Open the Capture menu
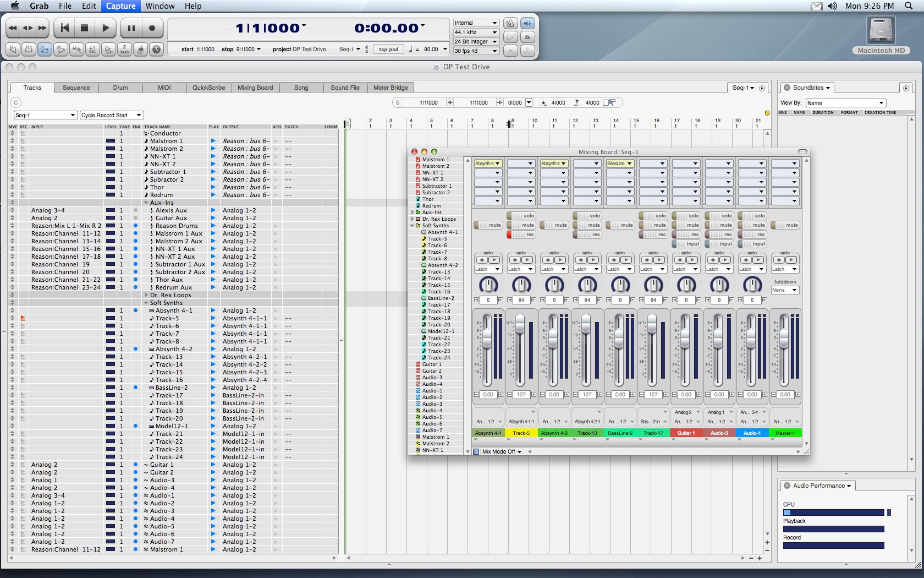Viewport: 924px width, 578px height. point(121,6)
